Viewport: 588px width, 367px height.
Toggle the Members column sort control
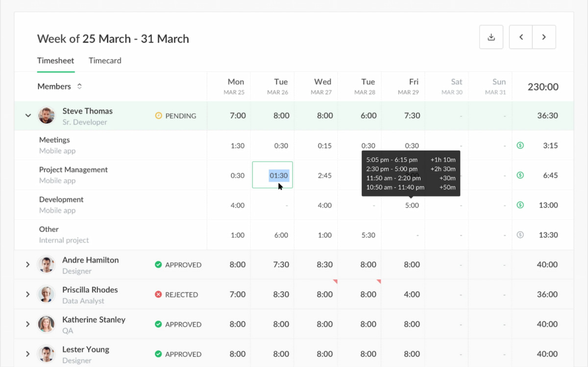click(x=80, y=86)
